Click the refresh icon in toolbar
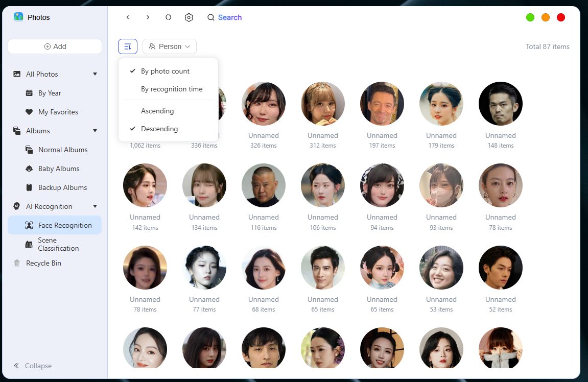This screenshot has height=382, width=588. click(169, 17)
